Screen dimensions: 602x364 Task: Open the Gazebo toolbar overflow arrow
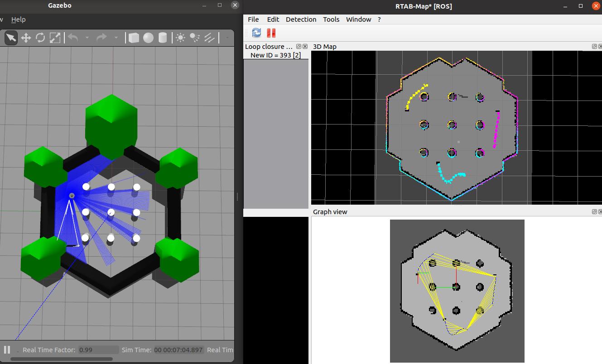(x=227, y=38)
